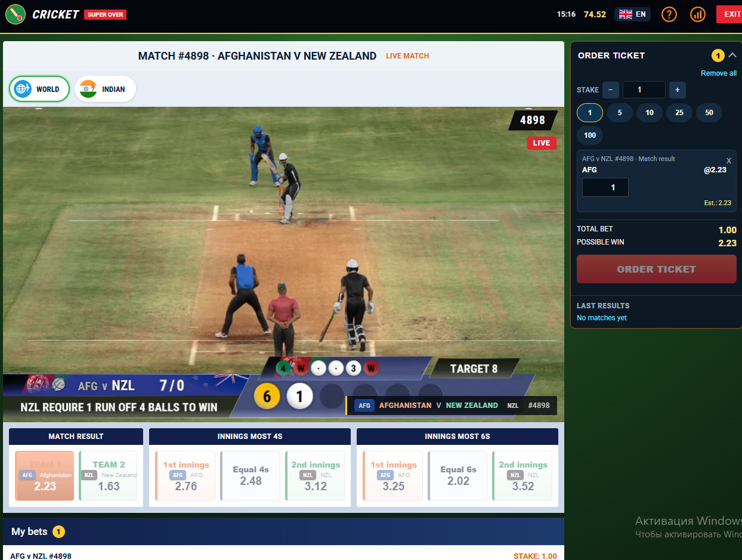The height and width of the screenshot is (560, 742).
Task: Click the INNINGS MOST 4S header
Action: click(x=250, y=437)
